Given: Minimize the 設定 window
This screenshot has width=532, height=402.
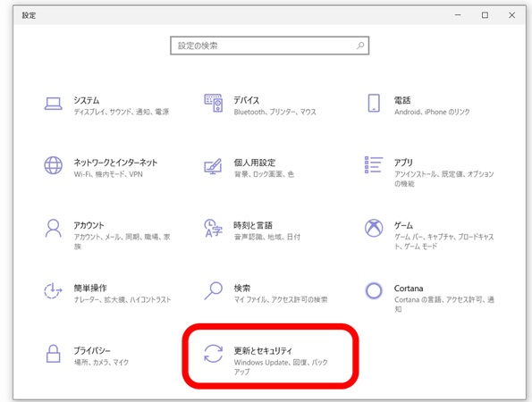Looking at the screenshot, I should click(458, 15).
